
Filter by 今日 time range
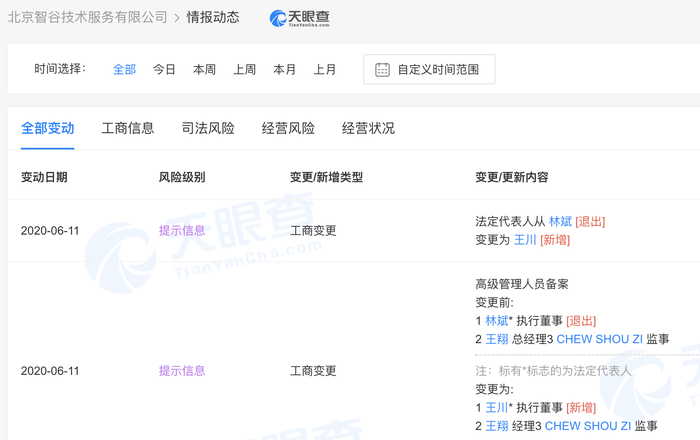tap(164, 70)
